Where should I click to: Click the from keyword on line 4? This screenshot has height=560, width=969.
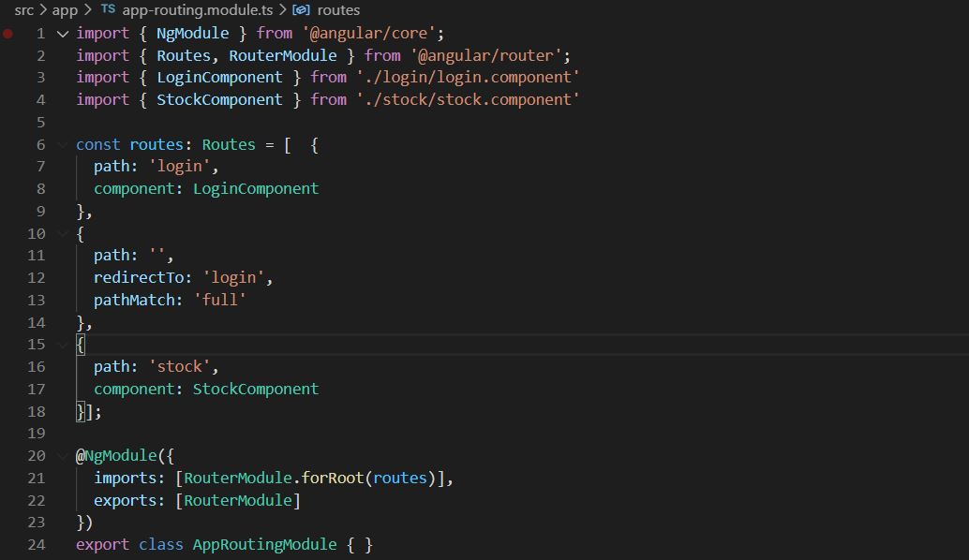328,100
